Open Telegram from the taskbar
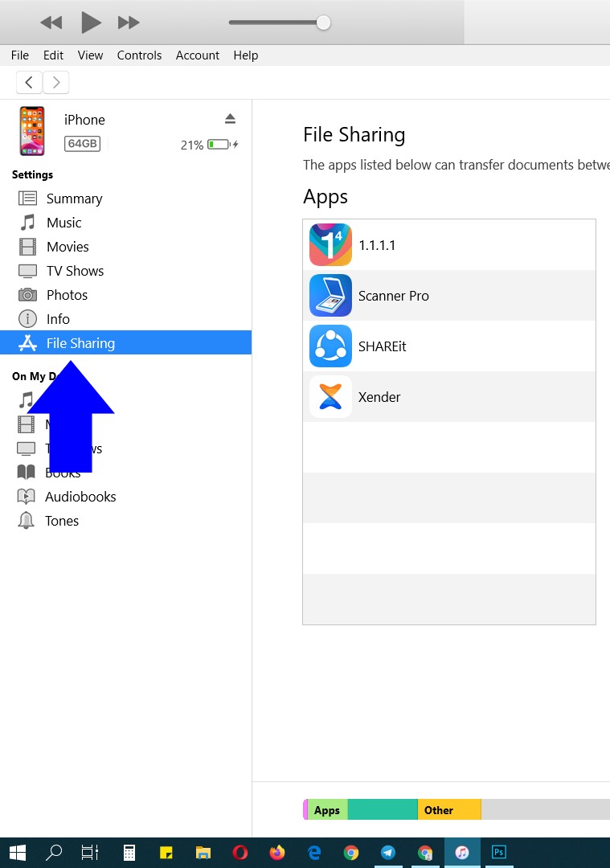Viewport: 610px width, 868px height. coord(388,853)
